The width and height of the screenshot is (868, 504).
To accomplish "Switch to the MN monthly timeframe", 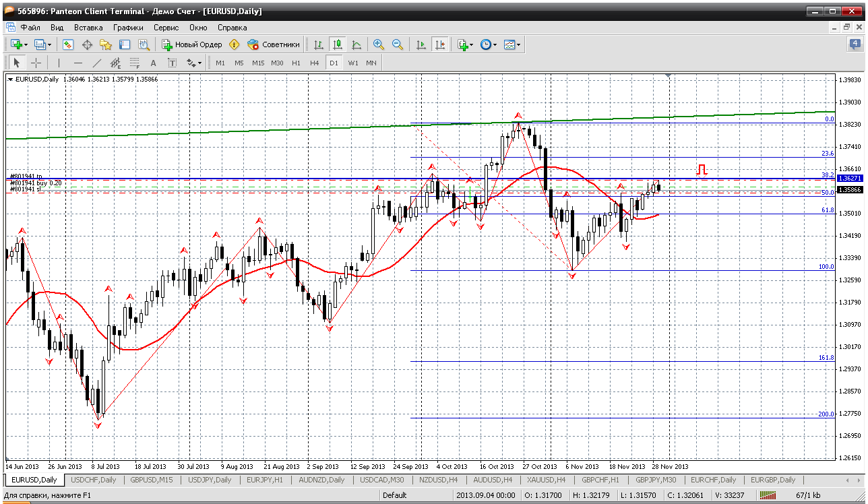I will (x=371, y=63).
